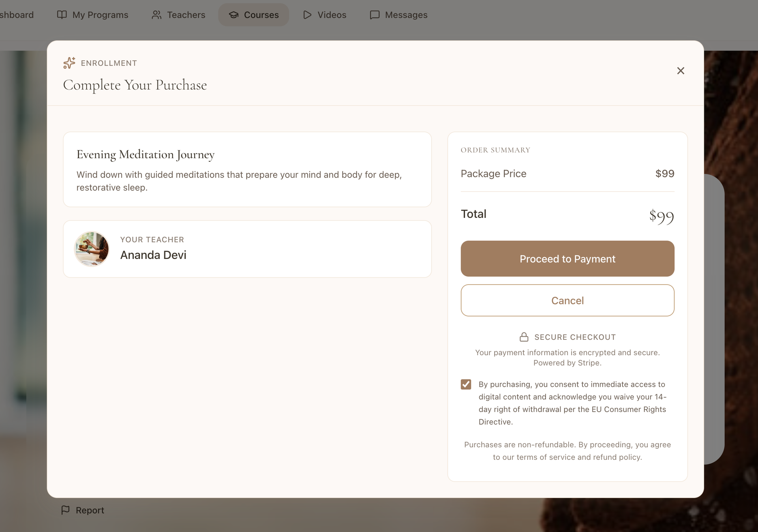Click the Courses graduation cap icon

pos(234,15)
